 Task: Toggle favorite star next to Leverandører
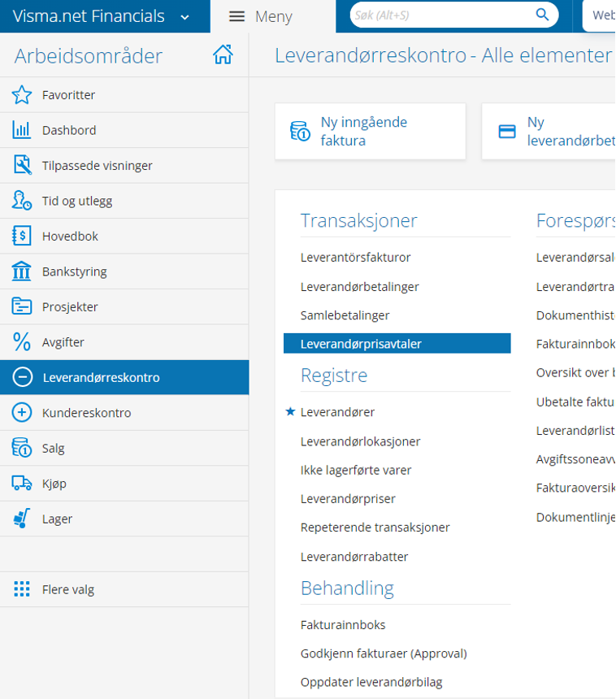[290, 412]
